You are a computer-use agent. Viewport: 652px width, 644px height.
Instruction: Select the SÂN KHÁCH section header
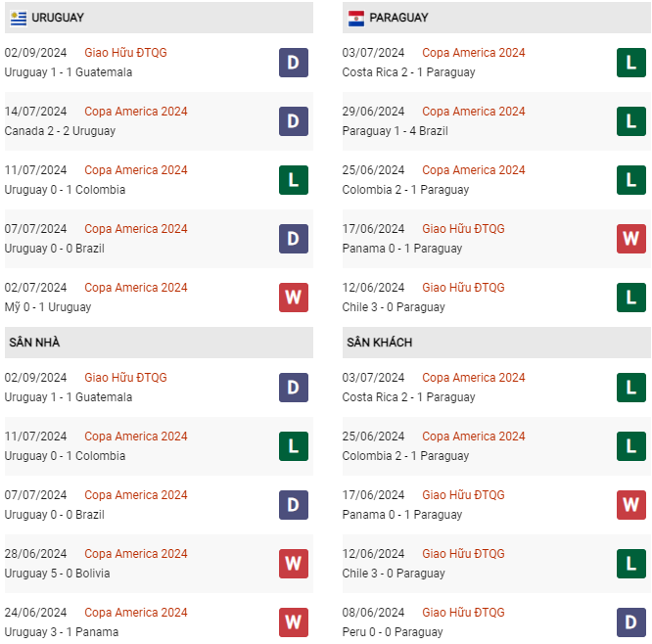379,343
